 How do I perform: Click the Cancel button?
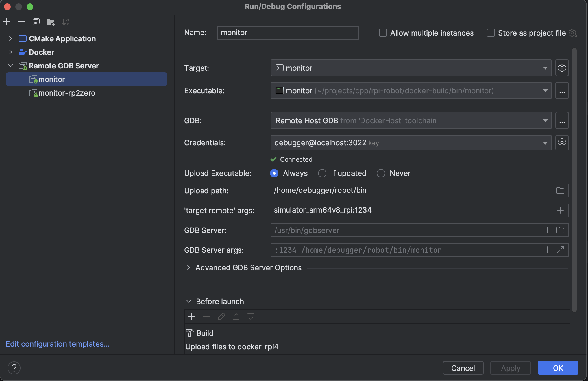(x=463, y=368)
